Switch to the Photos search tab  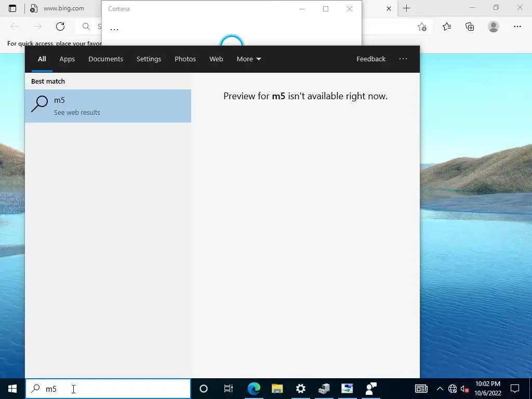tap(185, 59)
